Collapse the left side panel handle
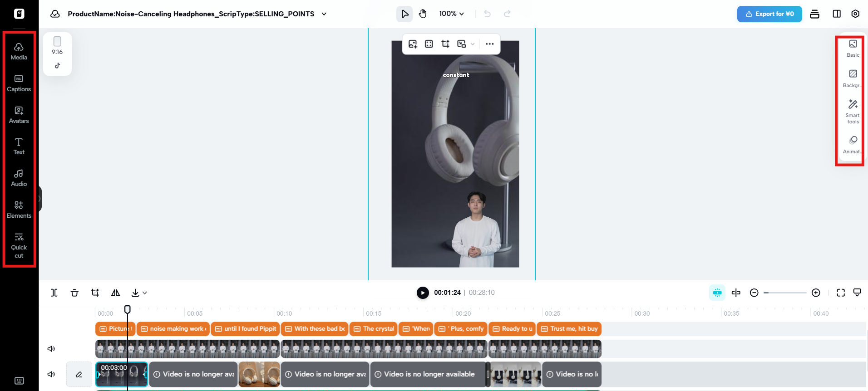The height and width of the screenshot is (391, 868). 40,199
